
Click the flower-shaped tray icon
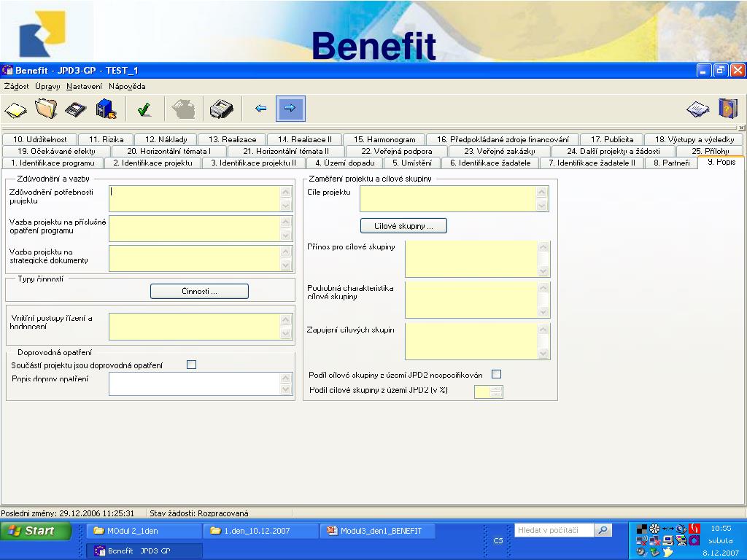click(x=654, y=529)
